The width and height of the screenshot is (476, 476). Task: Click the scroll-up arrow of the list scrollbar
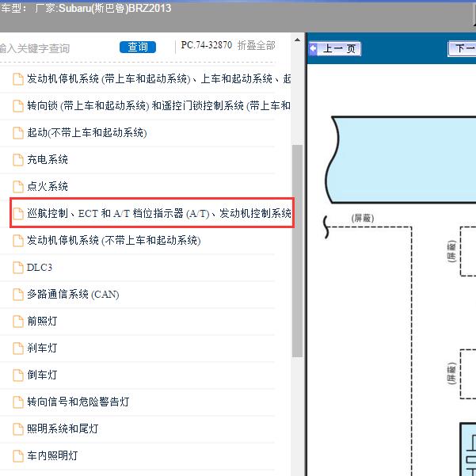297,40
